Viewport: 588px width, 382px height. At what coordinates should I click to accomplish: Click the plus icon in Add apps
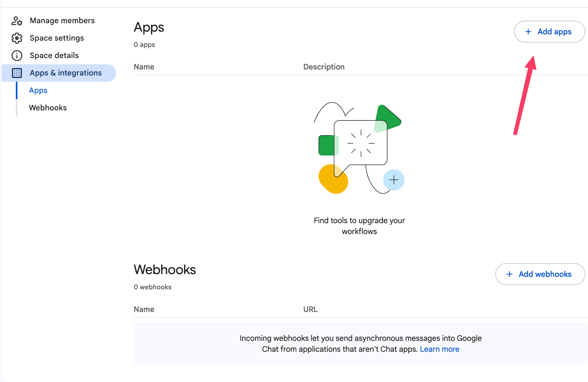[528, 32]
